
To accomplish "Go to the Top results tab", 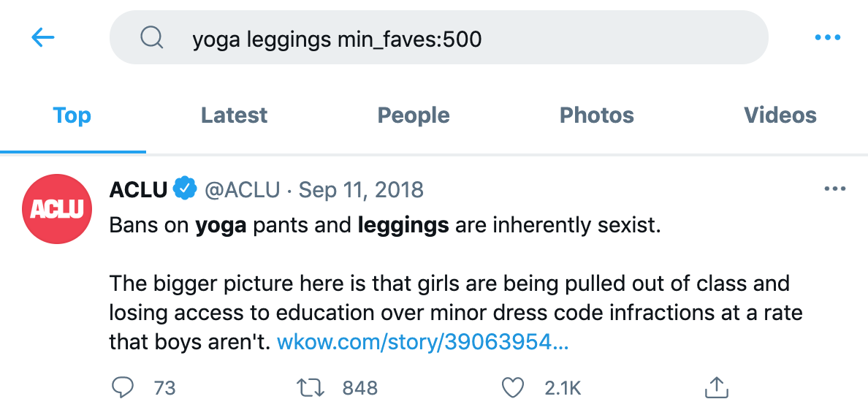I will click(72, 115).
